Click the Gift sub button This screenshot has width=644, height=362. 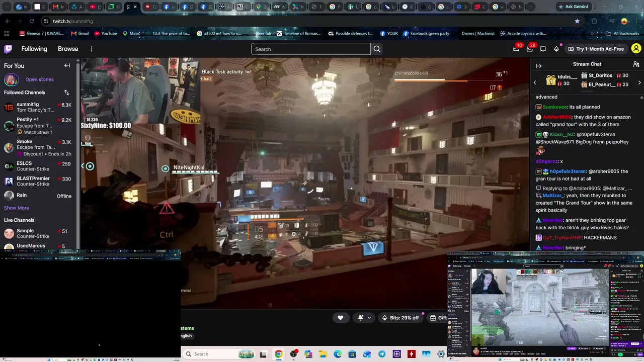point(438,318)
